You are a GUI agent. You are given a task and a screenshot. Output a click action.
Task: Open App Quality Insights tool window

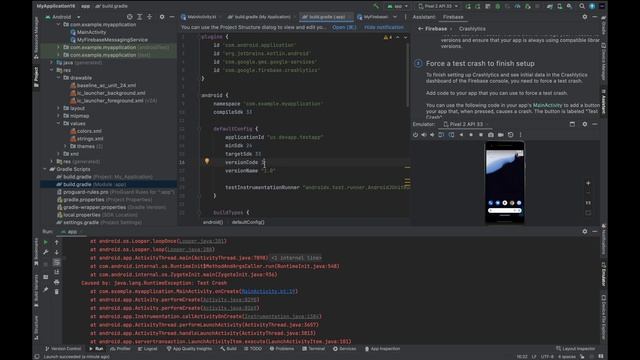point(189,349)
